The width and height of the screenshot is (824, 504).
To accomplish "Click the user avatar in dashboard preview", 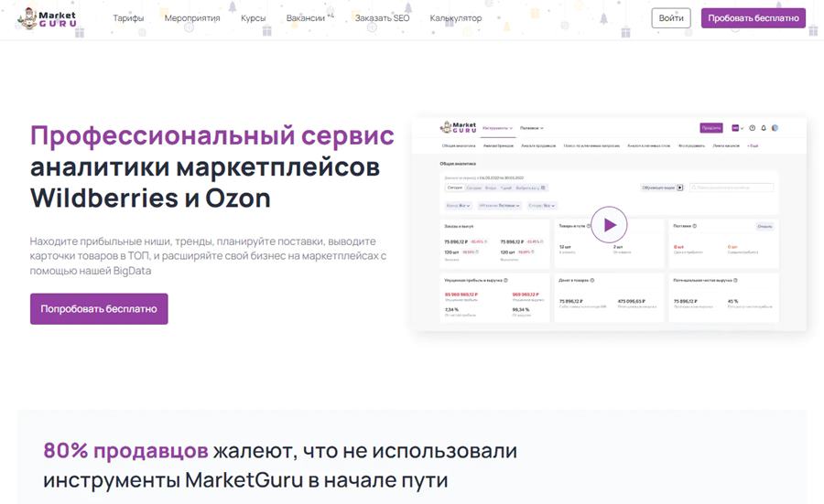I will [775, 127].
